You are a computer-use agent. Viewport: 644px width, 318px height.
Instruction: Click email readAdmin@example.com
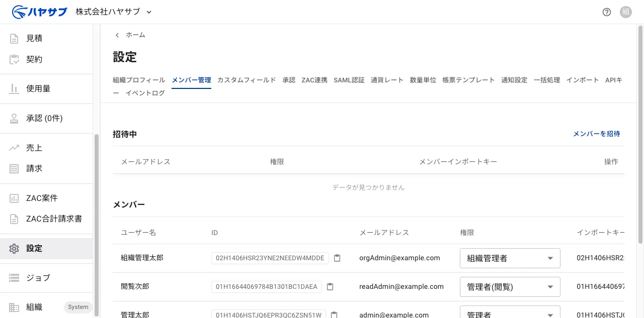point(401,287)
